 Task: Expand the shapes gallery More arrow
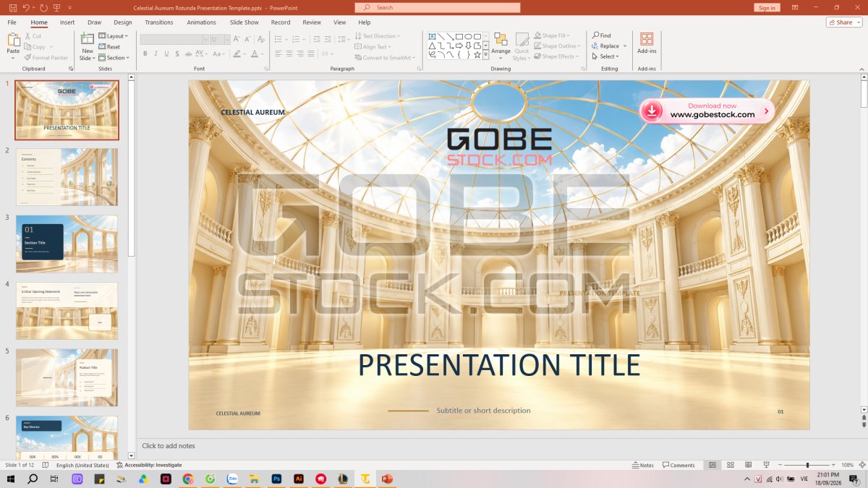pyautogui.click(x=486, y=54)
